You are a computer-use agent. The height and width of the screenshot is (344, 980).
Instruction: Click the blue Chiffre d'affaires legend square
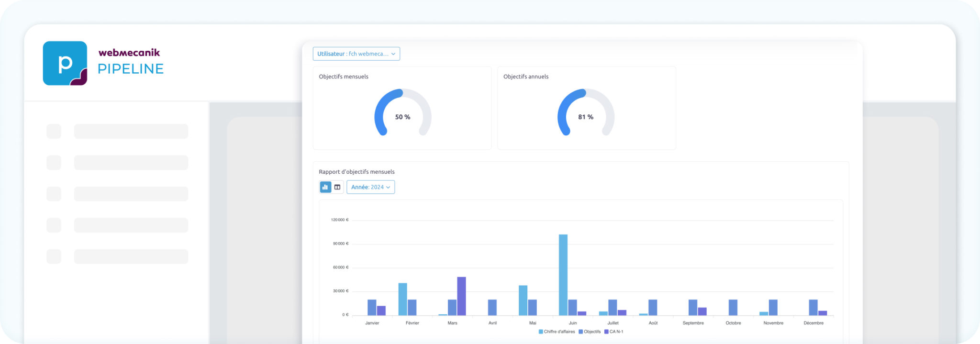(541, 332)
